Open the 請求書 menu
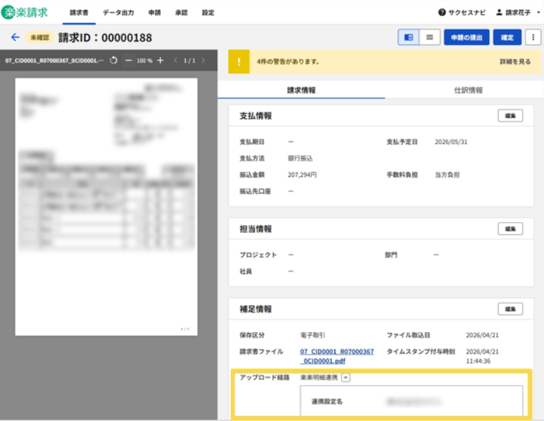Screen dimensions: 544x421 79,13
